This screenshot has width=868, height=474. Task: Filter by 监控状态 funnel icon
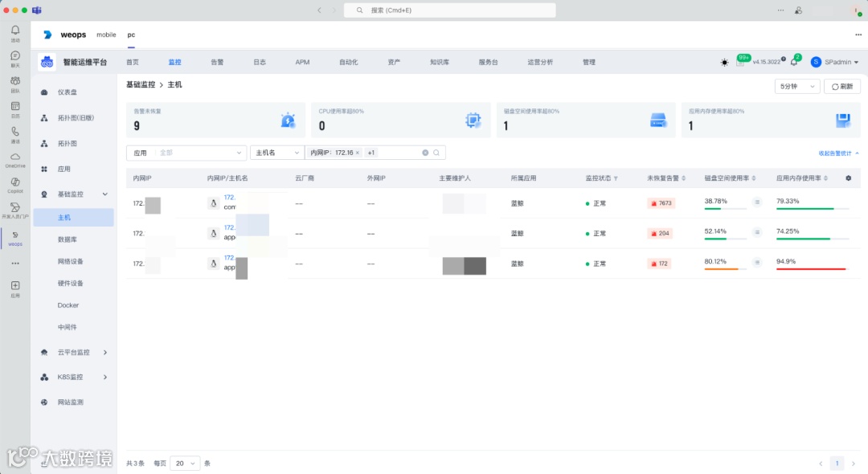[616, 178]
